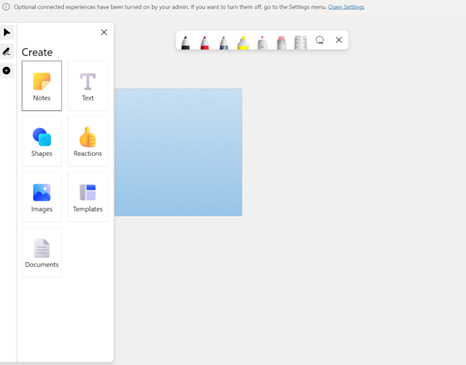Open Reactions in the Create panel
Image resolution: width=466 pixels, height=365 pixels.
coord(88,141)
